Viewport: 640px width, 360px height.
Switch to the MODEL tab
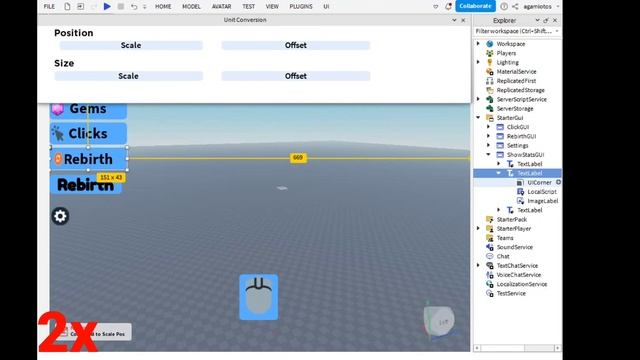tap(191, 7)
